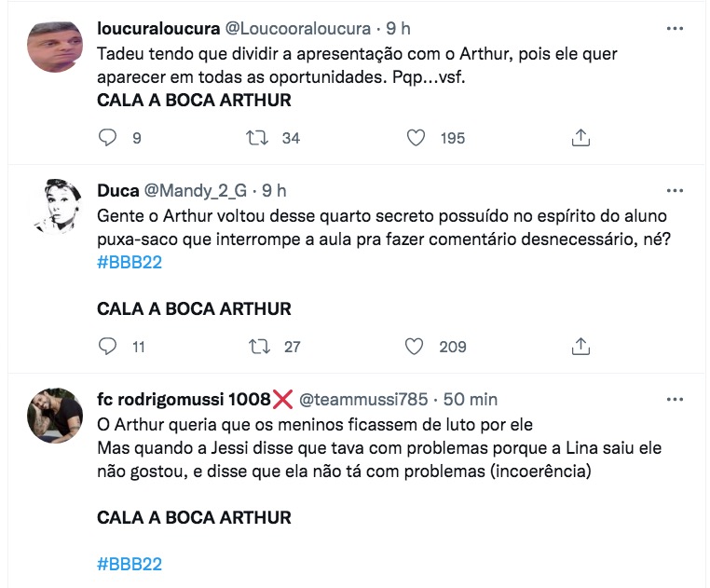Visit the @Mandy_2_G handle
Image resolution: width=710 pixels, height=588 pixels.
(x=194, y=191)
